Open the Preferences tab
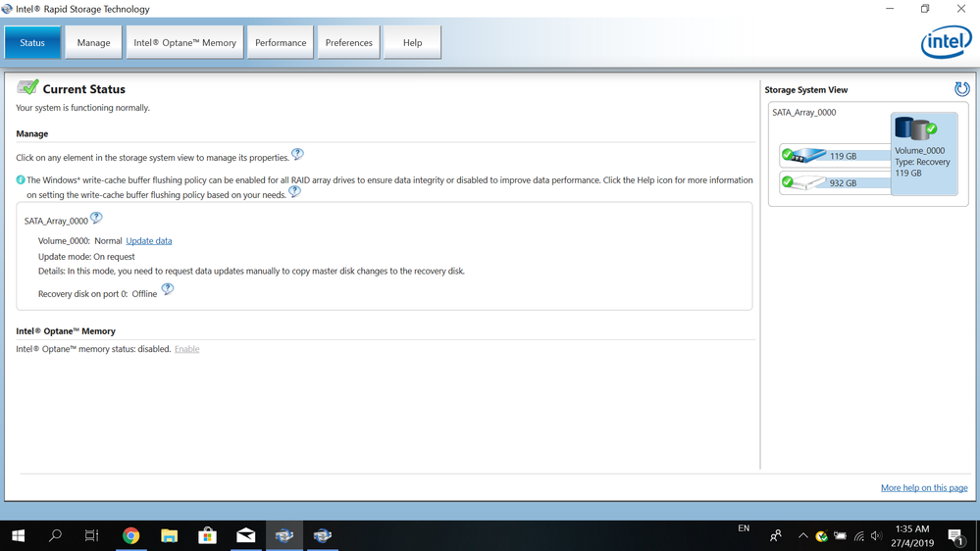Image resolution: width=980 pixels, height=551 pixels. coord(349,42)
